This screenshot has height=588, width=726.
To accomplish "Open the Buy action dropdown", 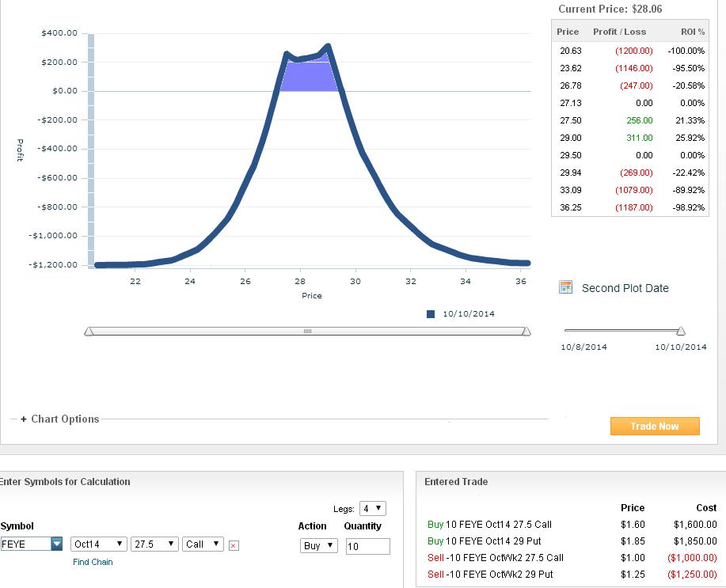I will 318,546.
